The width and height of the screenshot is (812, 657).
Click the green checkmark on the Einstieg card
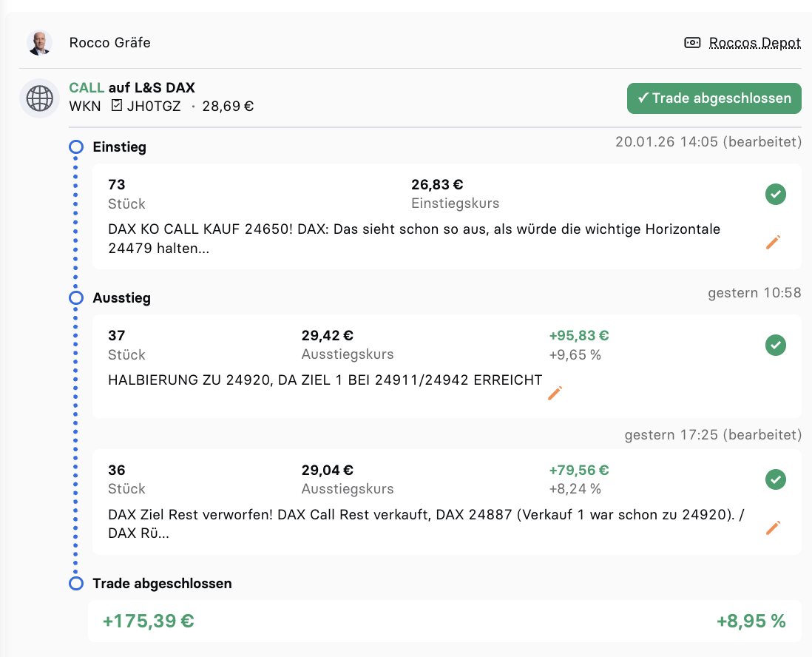point(775,195)
